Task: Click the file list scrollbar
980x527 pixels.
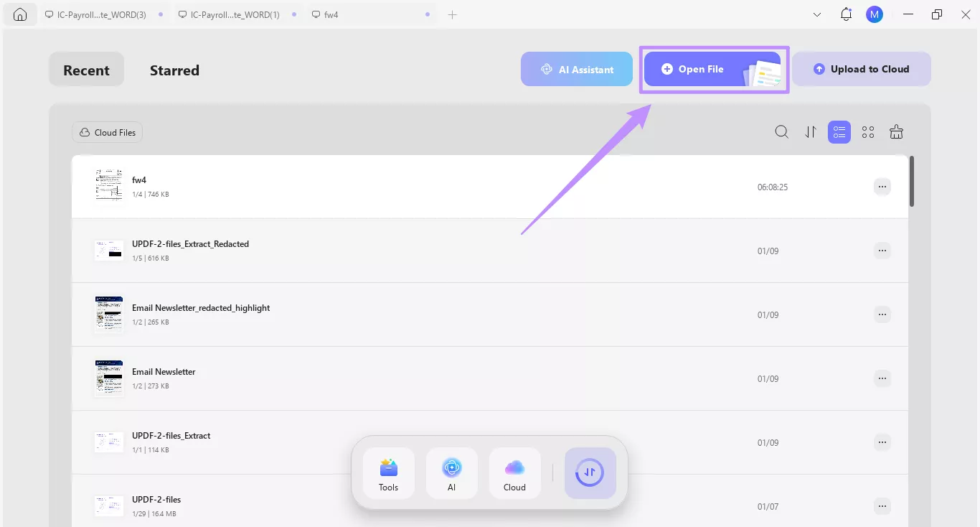Action: point(912,182)
